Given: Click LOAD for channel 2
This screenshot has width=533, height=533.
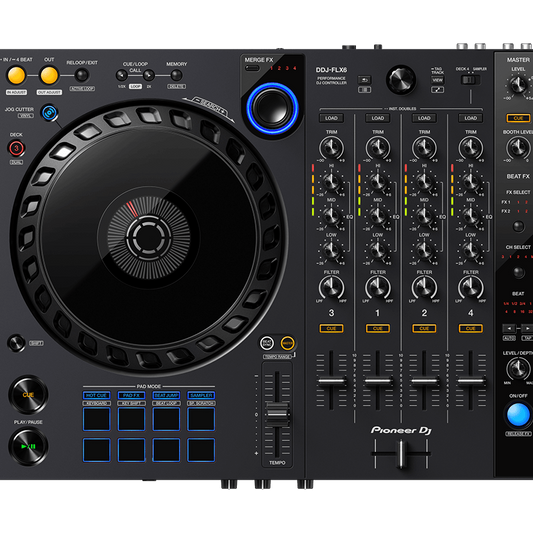Looking at the screenshot, I should pyautogui.click(x=424, y=118).
